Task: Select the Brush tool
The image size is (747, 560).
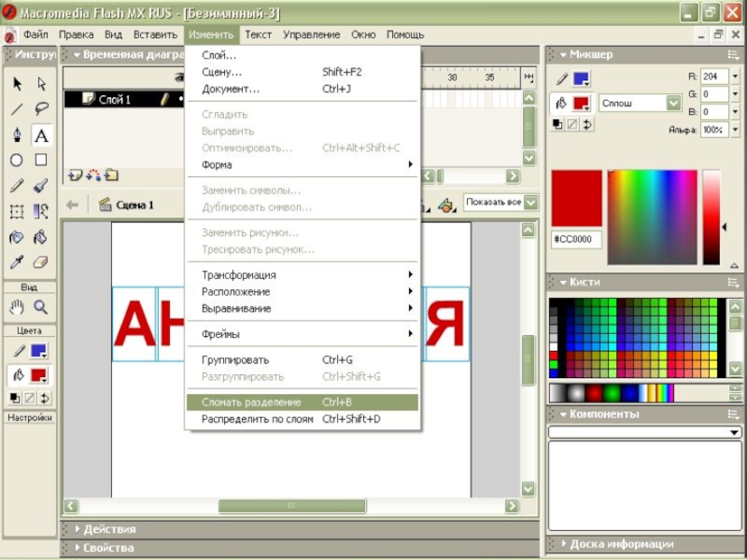Action: (x=41, y=185)
